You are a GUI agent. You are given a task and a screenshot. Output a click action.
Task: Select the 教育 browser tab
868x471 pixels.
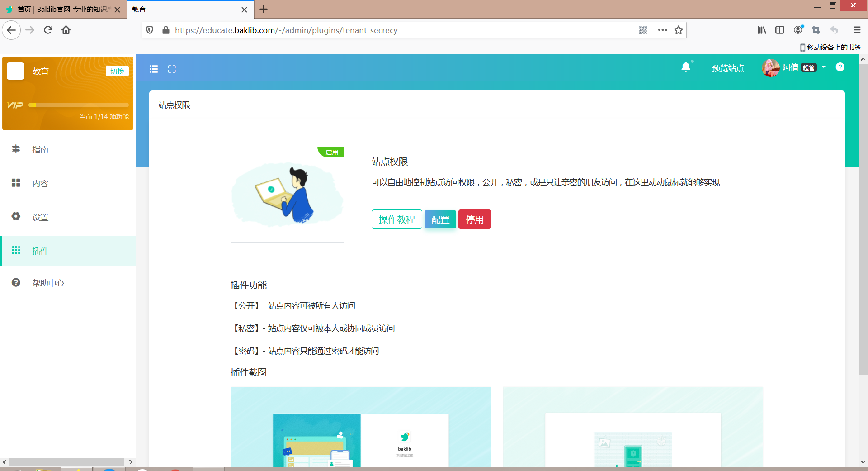[x=190, y=10]
